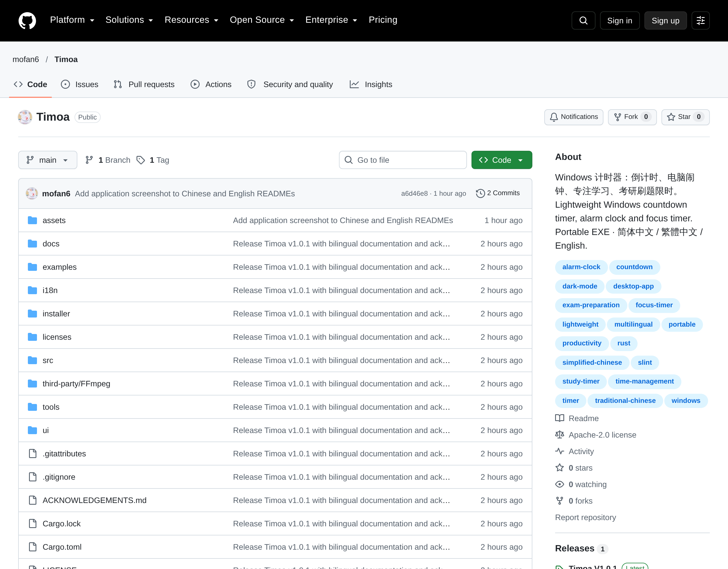Select the rust topic tag
Viewport: 728px width, 569px height.
tap(624, 343)
